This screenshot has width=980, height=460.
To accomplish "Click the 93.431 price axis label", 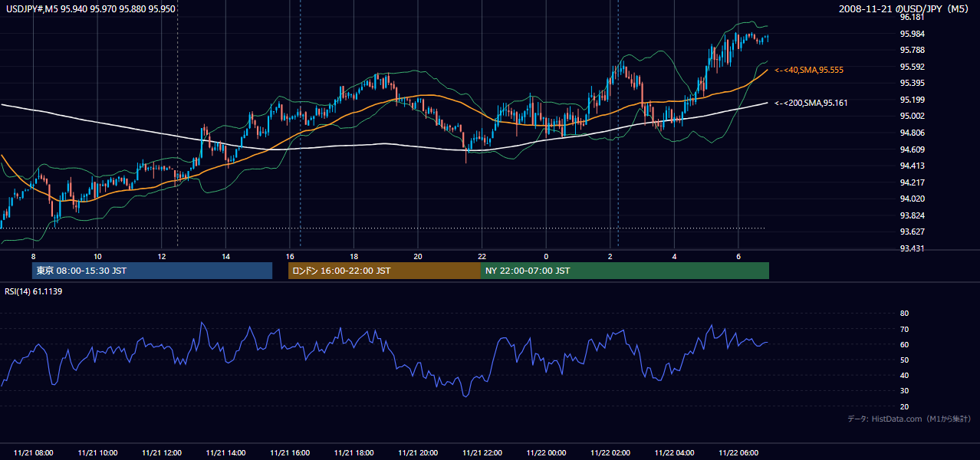I will coord(912,249).
